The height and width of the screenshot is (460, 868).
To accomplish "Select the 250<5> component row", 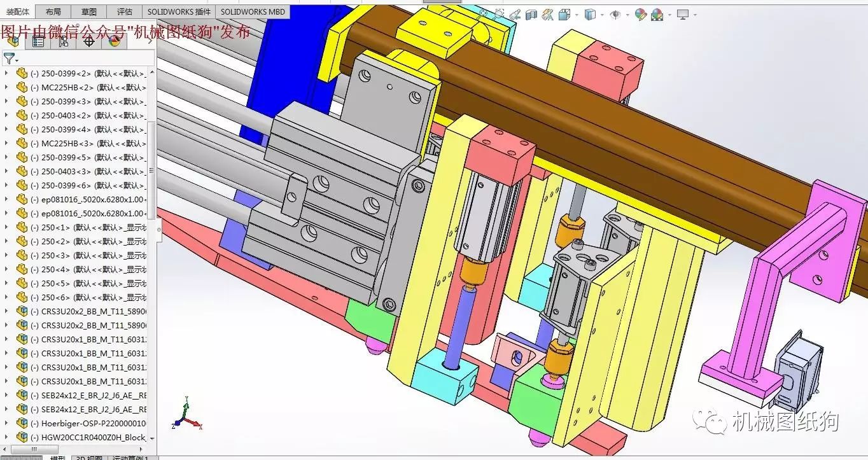I will (x=75, y=283).
